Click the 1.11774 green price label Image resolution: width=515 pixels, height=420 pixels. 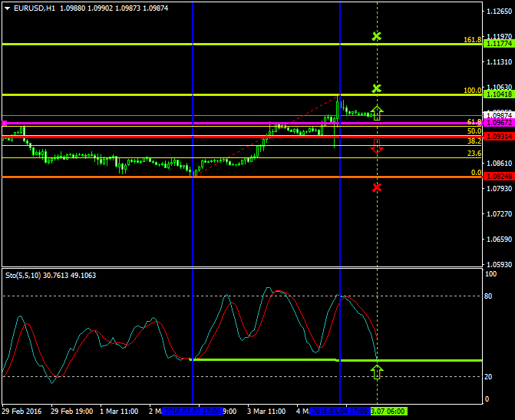(x=499, y=45)
